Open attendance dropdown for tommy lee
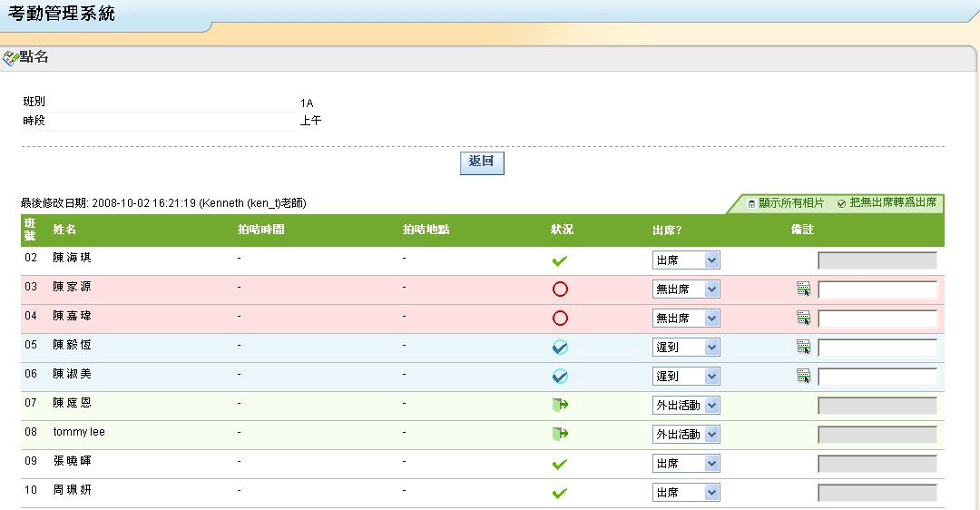The width and height of the screenshot is (980, 510). tap(686, 435)
